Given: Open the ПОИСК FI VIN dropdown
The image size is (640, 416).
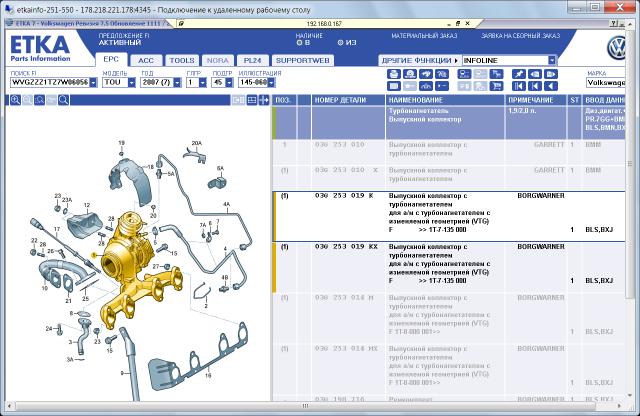Looking at the screenshot, I should [93, 82].
